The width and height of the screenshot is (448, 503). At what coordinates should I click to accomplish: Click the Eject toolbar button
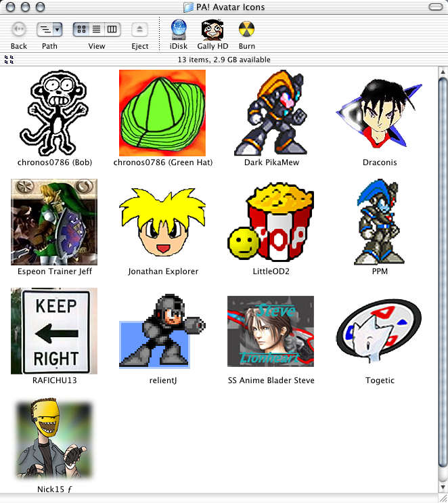click(139, 30)
